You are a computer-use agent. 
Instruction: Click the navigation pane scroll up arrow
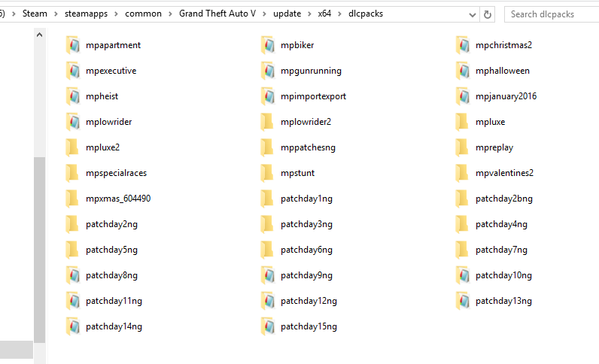coord(39,35)
